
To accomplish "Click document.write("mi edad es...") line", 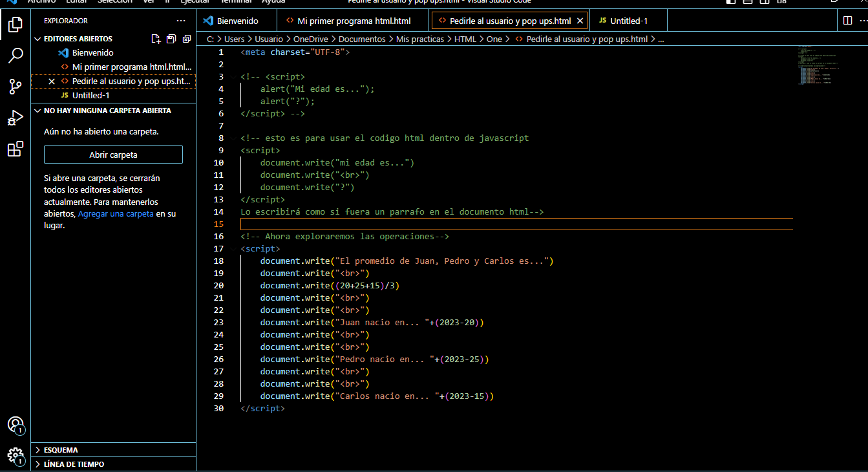I will tap(337, 163).
